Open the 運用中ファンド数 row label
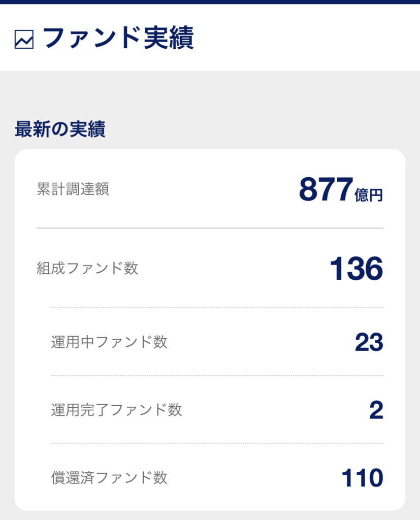Image resolution: width=420 pixels, height=520 pixels. click(109, 342)
